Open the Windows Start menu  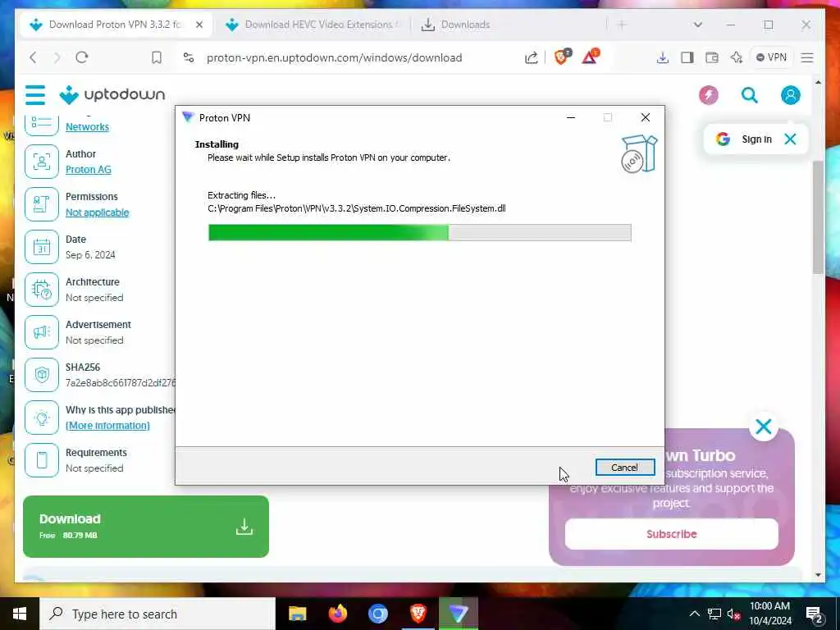(x=20, y=614)
